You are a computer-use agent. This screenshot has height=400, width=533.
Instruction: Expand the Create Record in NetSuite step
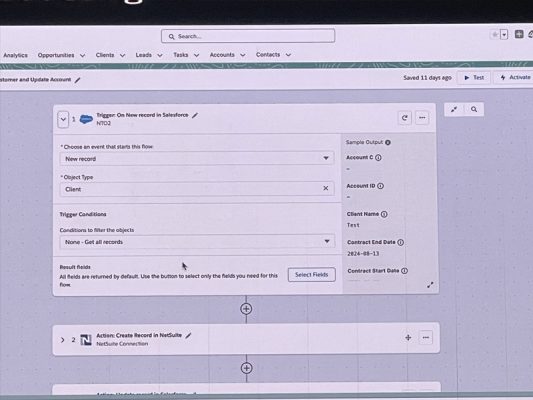click(x=63, y=340)
